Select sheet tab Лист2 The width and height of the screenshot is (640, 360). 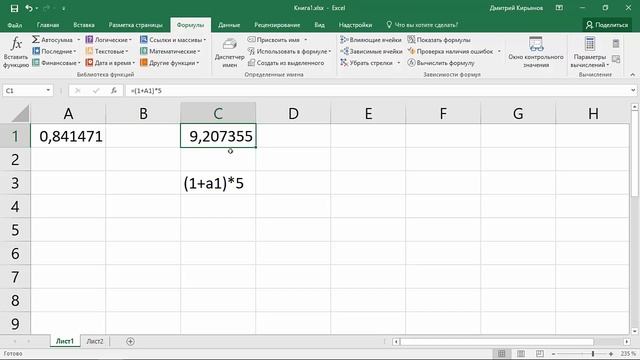click(95, 341)
